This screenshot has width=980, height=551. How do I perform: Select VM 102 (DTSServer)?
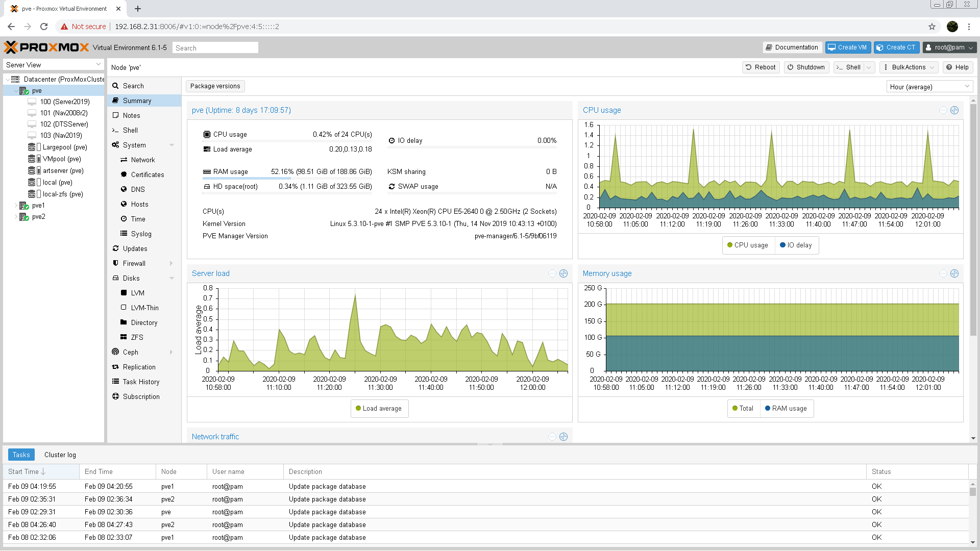click(x=64, y=124)
